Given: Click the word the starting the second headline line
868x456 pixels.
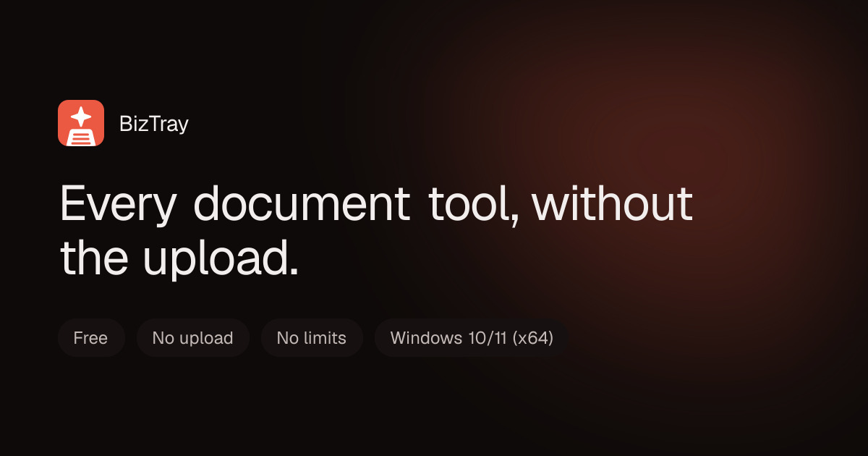Looking at the screenshot, I should [93, 256].
